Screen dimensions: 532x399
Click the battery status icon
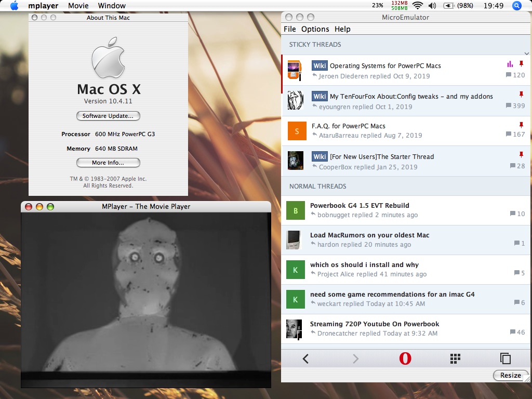[x=448, y=5]
